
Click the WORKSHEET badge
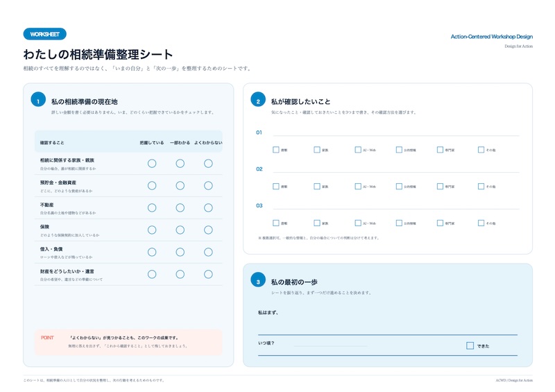45,34
